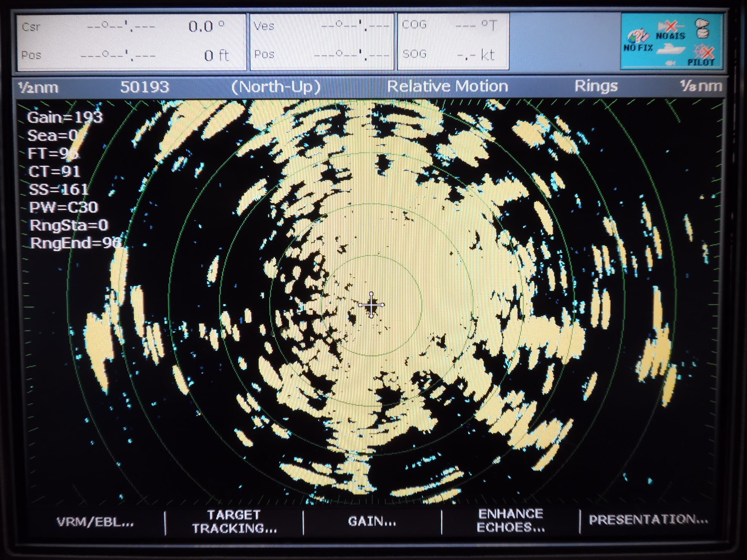Image resolution: width=747 pixels, height=560 pixels.
Task: Click the SS=161 readout
Action: [59, 189]
